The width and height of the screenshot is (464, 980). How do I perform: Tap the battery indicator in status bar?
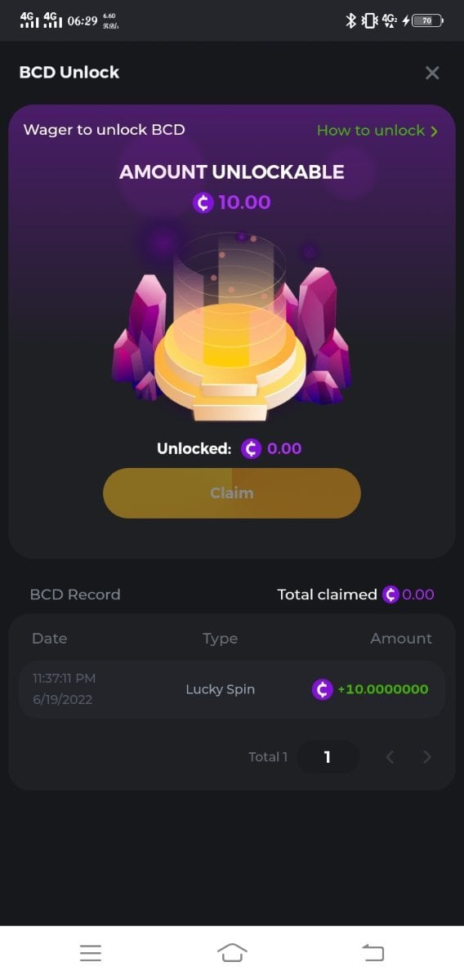[x=428, y=21]
